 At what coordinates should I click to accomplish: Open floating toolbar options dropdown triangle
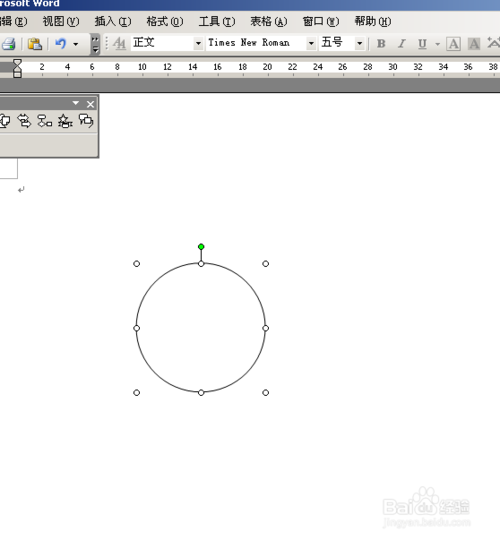[76, 103]
